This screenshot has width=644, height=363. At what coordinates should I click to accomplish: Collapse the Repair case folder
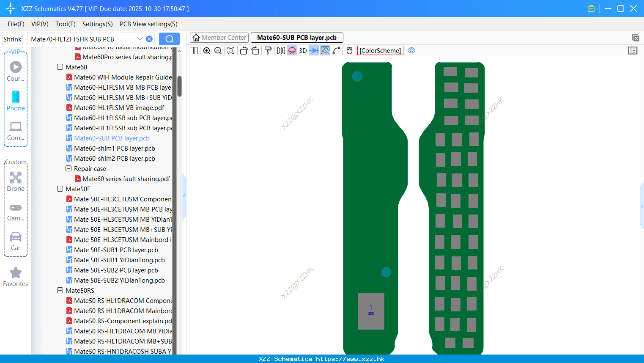point(69,169)
